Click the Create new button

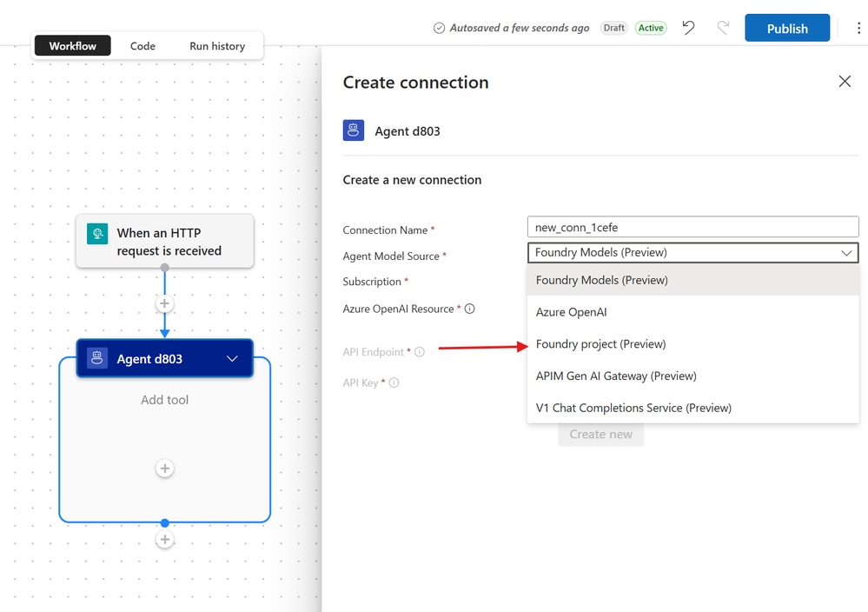pos(600,434)
